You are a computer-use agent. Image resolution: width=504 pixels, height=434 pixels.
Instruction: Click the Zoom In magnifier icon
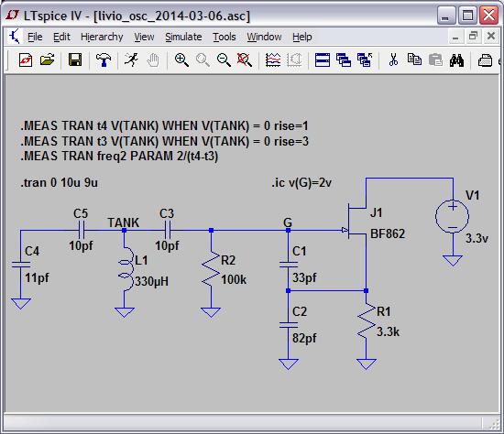tap(181, 60)
